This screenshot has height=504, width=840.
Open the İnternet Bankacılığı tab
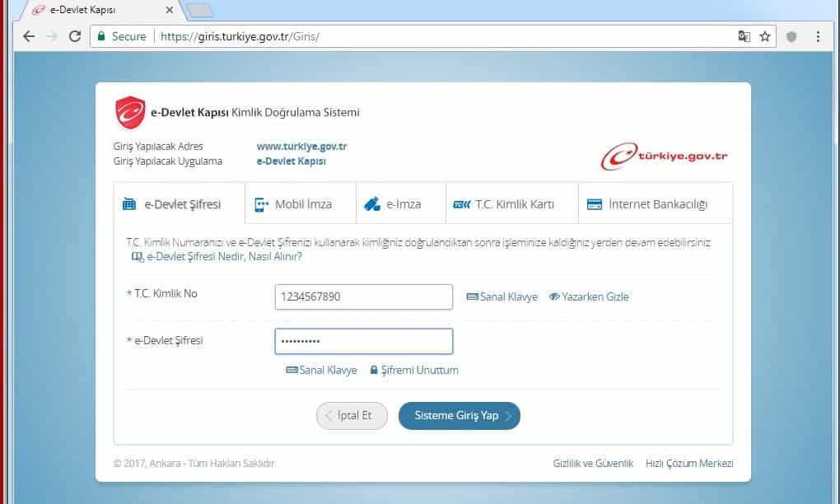coord(656,203)
